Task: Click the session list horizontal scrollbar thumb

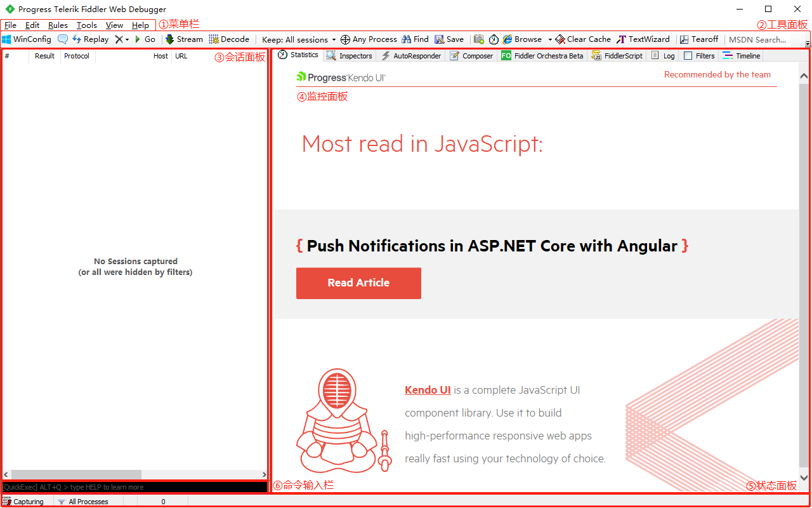Action: [x=76, y=475]
